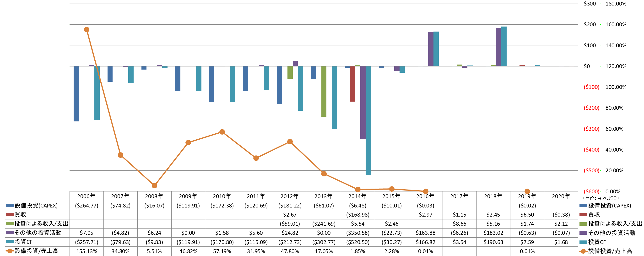Click the $8.66 investment income cell
644x256 pixels.
pos(459,224)
